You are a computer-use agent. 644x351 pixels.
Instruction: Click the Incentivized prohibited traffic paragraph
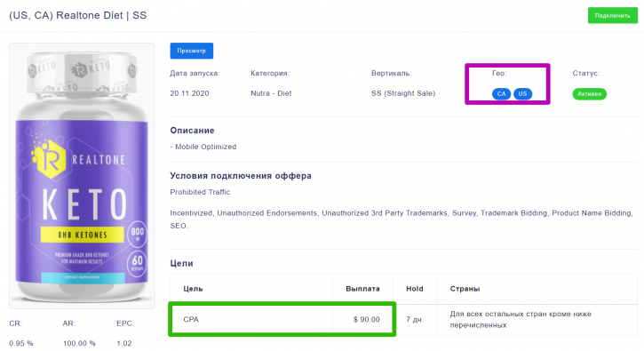(402, 219)
